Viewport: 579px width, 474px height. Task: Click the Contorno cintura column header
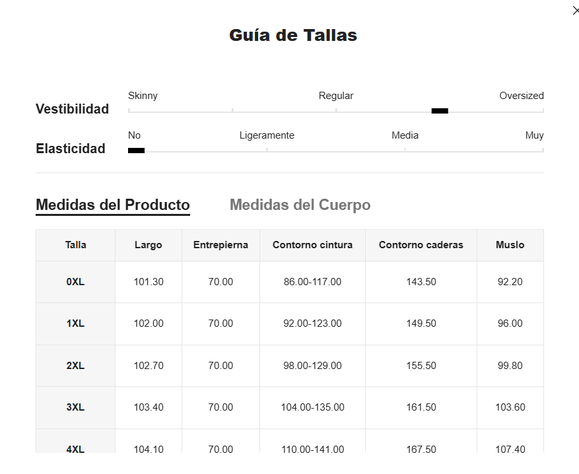point(312,245)
